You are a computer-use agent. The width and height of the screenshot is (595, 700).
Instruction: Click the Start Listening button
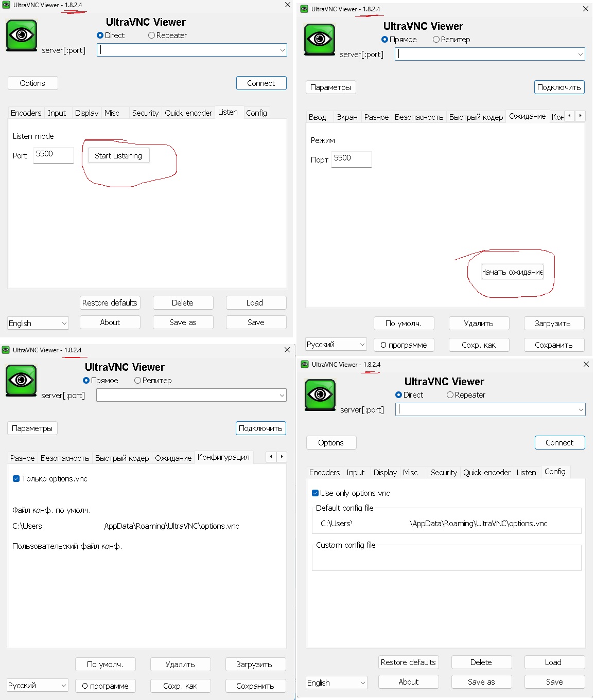118,156
